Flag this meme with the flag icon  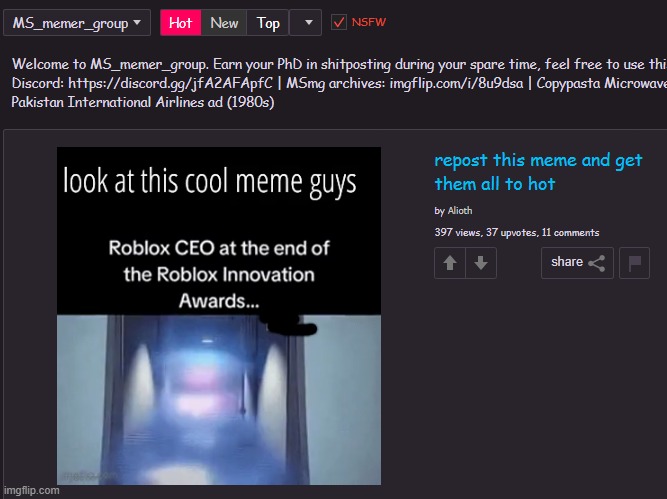[634, 263]
